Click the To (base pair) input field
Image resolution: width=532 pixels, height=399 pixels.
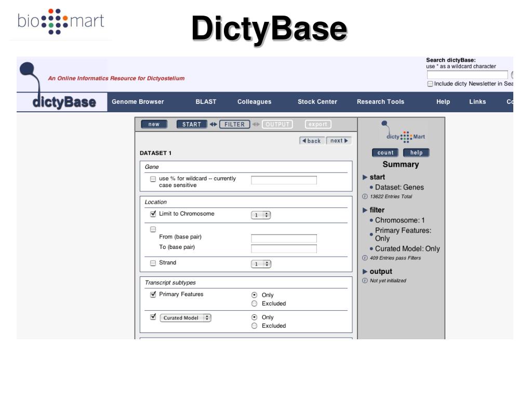[x=284, y=249]
